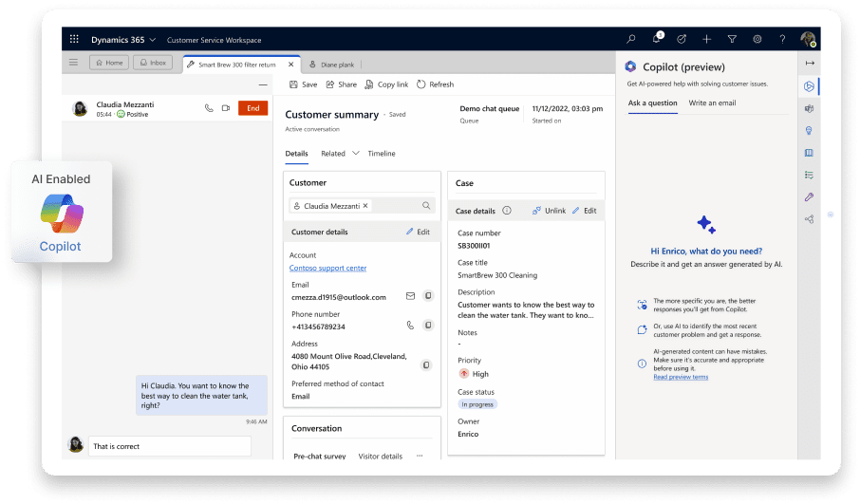Screen dimensions: 860x504
Task: Minimize the chat conversation panel
Action: pyautogui.click(x=262, y=84)
